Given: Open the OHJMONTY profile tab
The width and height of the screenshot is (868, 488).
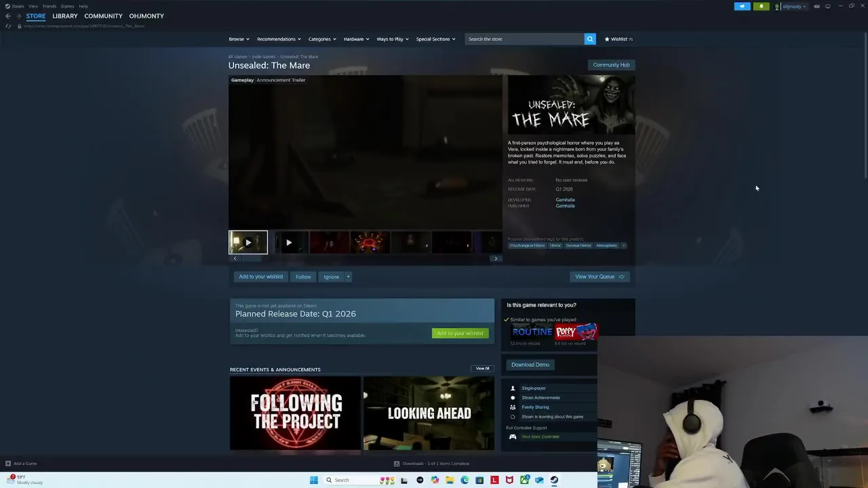Looking at the screenshot, I should pos(146,16).
